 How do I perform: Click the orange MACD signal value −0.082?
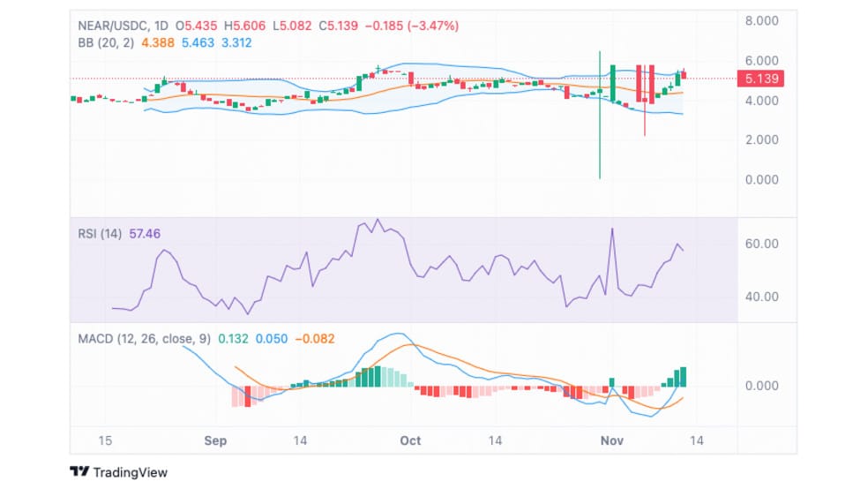tap(314, 338)
